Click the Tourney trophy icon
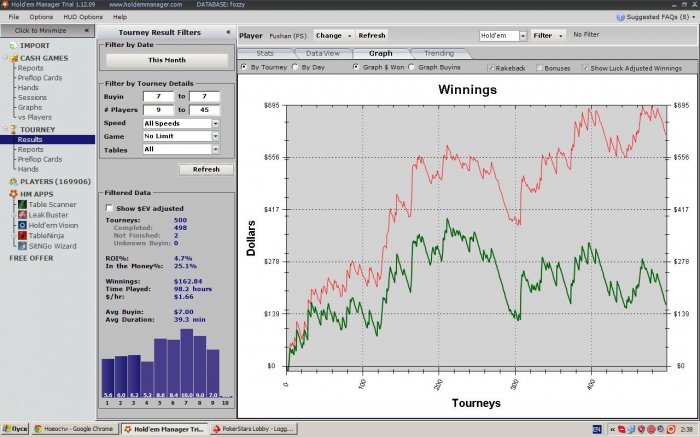This screenshot has width=700, height=437. pos(13,129)
